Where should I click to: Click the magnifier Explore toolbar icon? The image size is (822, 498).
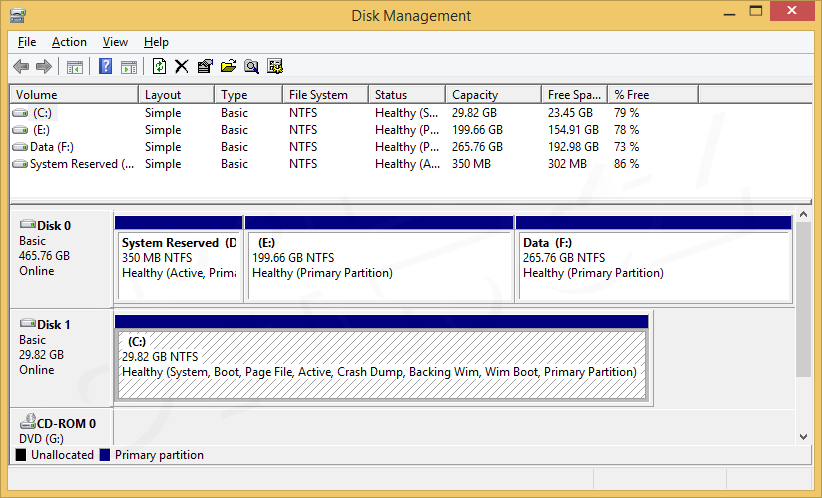pyautogui.click(x=251, y=67)
